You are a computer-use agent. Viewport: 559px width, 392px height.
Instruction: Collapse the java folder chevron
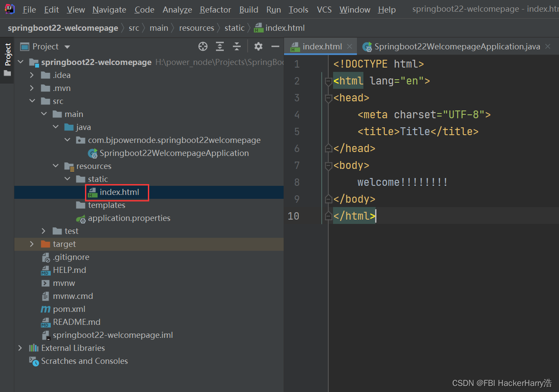tap(56, 127)
